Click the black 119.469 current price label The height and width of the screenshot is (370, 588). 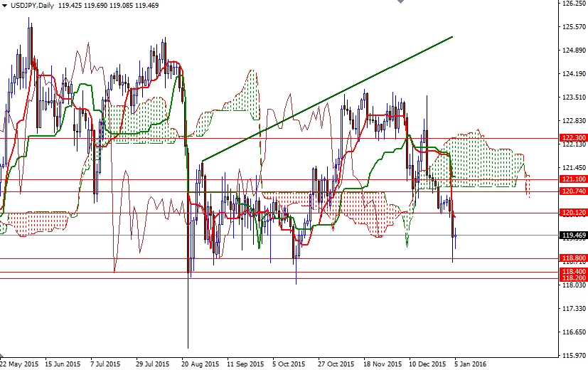573,236
